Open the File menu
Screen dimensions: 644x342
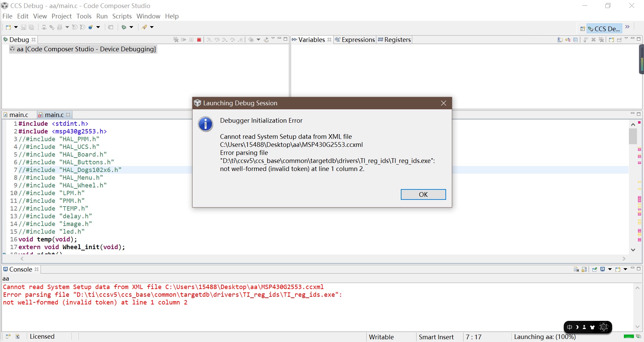tap(7, 16)
